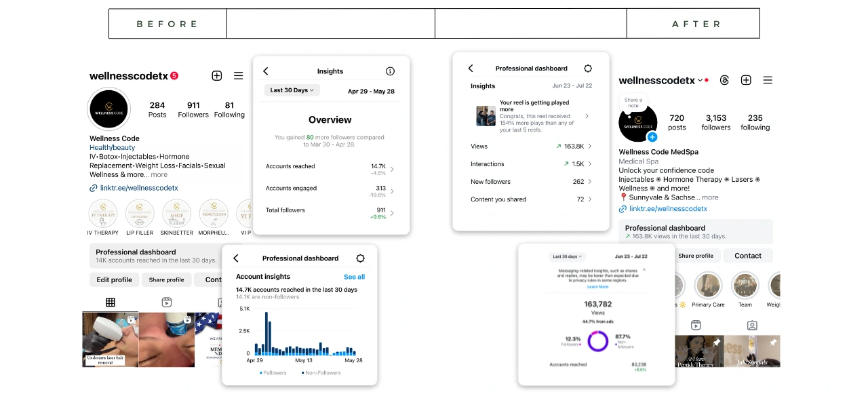Open settings gear in the after Professional dashboard
This screenshot has width=868, height=407.
coord(588,69)
